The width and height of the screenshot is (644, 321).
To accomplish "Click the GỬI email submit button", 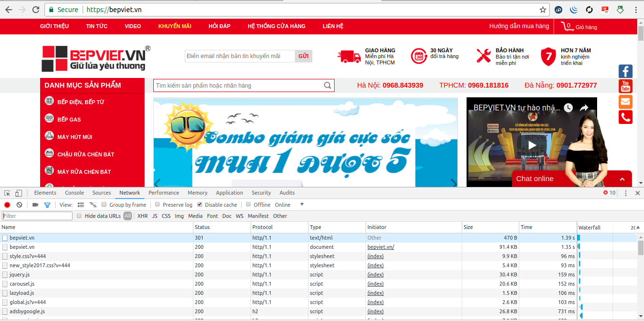I will (x=304, y=56).
